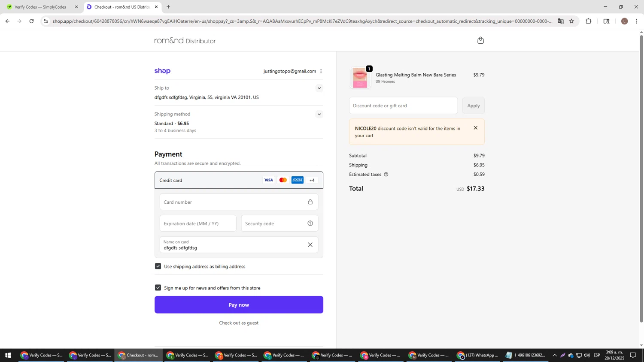Focus the Discount code or gift card field
This screenshot has height=362, width=644.
[x=403, y=106]
